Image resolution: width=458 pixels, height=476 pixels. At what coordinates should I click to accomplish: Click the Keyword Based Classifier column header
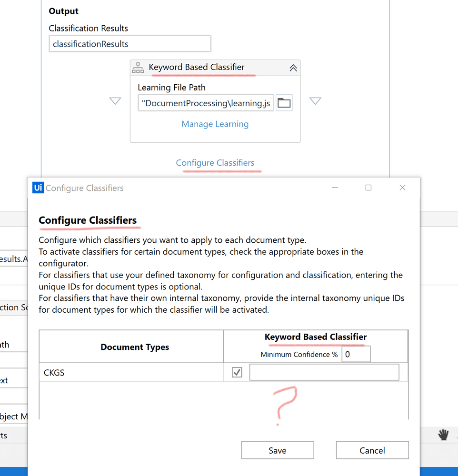[316, 337]
